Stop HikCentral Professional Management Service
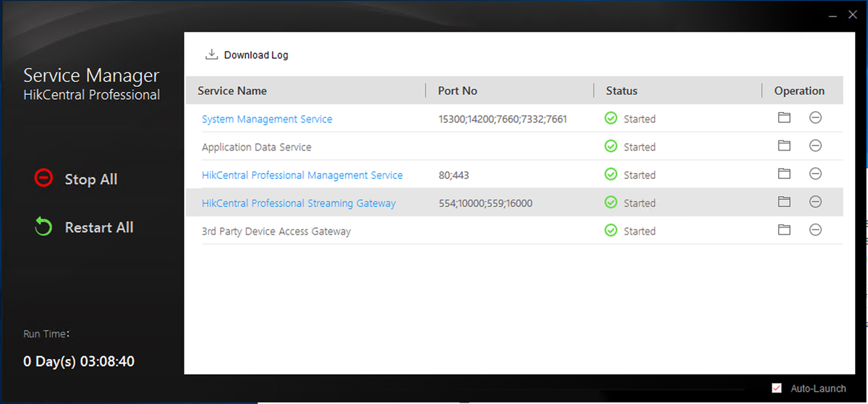Viewport: 868px width, 404px height. tap(815, 174)
